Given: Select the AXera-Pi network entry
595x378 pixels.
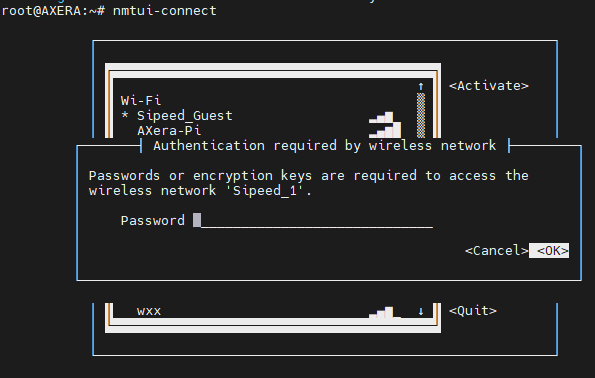Looking at the screenshot, I should click(264, 131).
